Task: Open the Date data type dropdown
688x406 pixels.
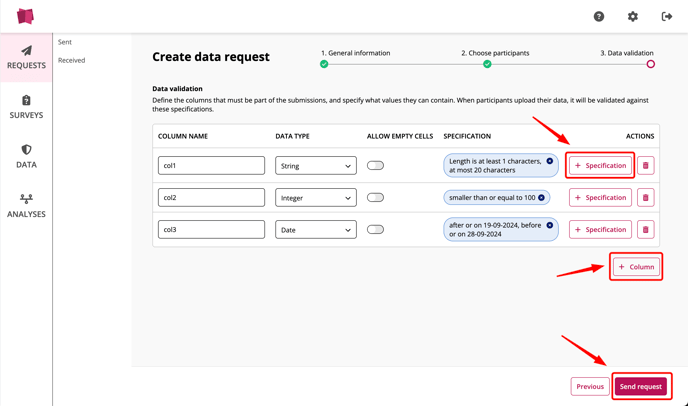Action: pyautogui.click(x=316, y=230)
